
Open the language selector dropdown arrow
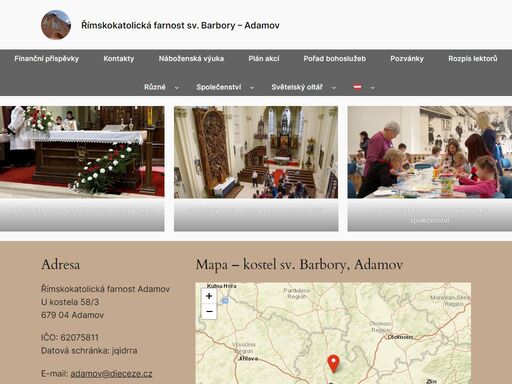pos(373,88)
